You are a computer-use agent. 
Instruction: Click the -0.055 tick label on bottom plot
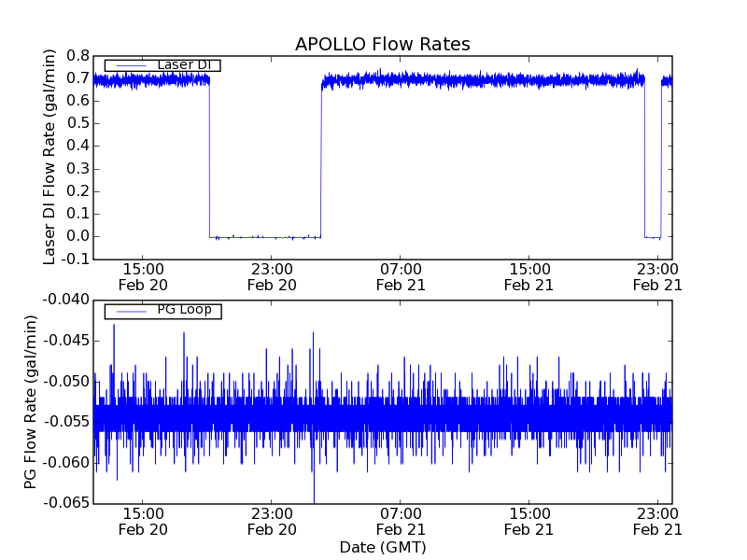point(66,422)
